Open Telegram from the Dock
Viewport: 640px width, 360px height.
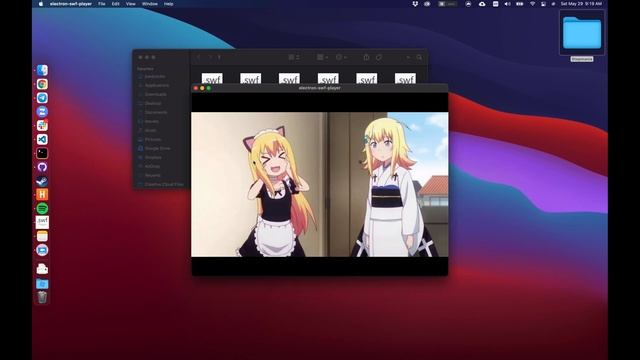[x=42, y=98]
